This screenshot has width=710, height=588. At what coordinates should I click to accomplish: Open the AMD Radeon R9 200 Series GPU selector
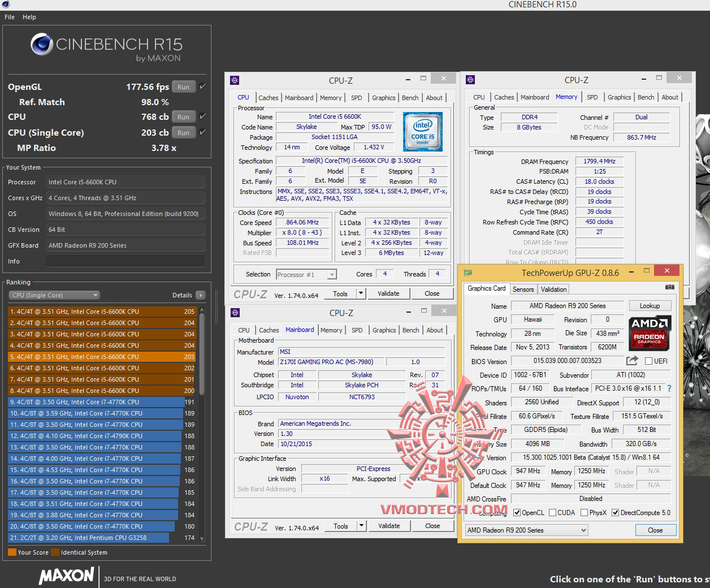526,530
